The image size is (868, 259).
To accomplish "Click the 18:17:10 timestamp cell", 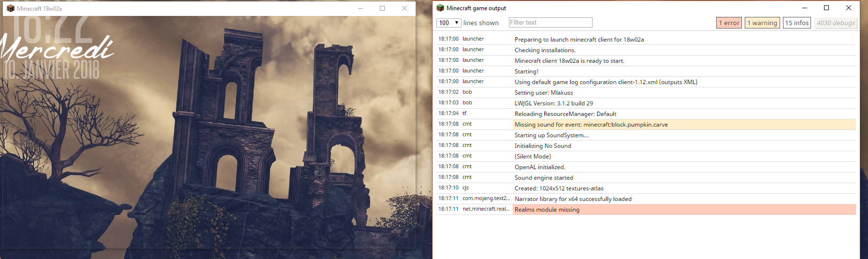I will (448, 187).
